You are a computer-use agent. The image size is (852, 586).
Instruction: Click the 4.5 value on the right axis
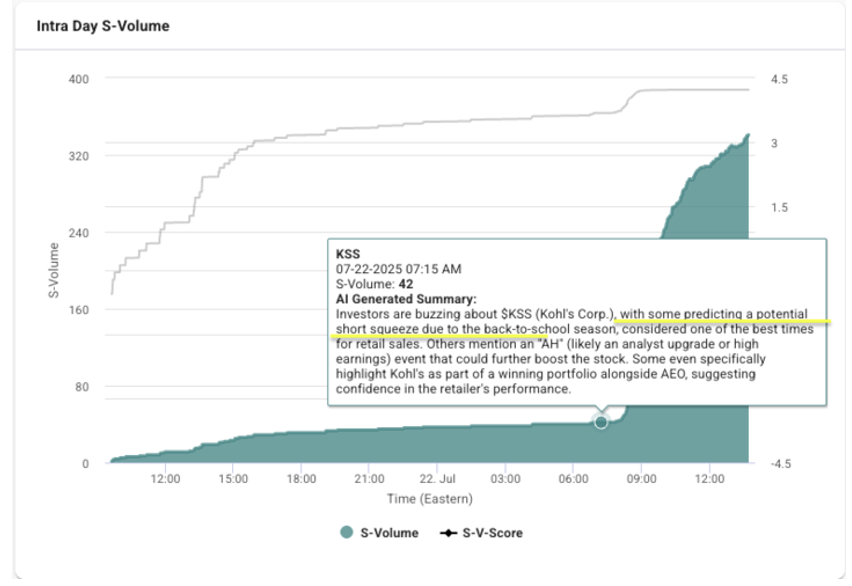click(780, 79)
